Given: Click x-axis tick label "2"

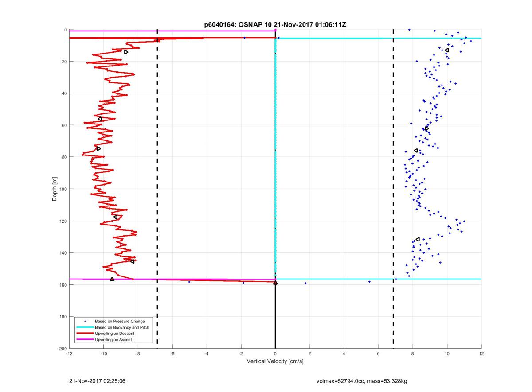Looking at the screenshot, I should coord(309,354).
